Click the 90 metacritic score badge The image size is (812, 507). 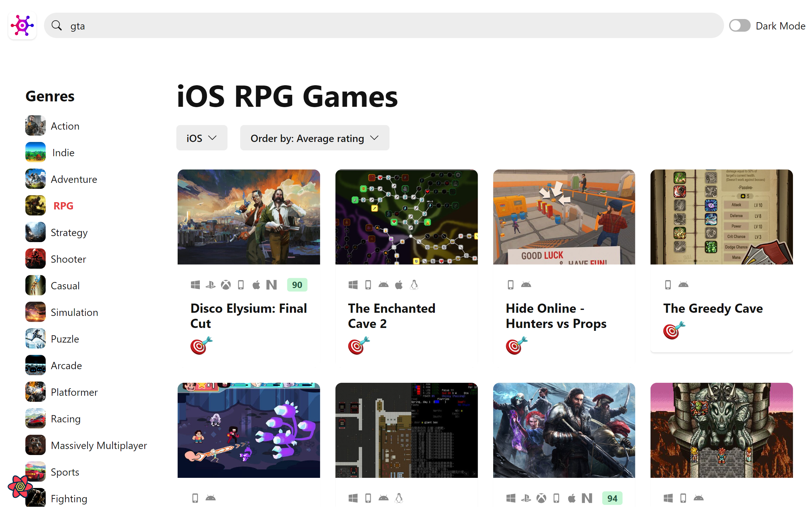(297, 285)
